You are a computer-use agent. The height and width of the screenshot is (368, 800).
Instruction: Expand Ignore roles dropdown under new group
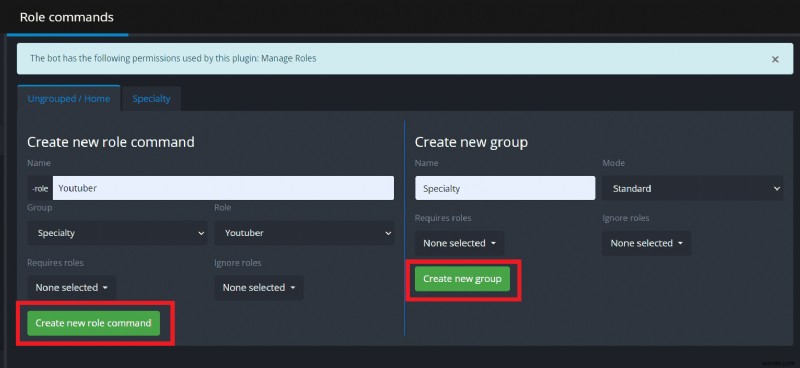tap(646, 243)
